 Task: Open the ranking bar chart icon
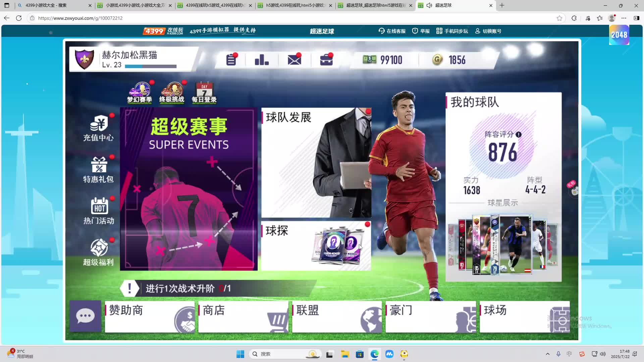click(x=262, y=60)
